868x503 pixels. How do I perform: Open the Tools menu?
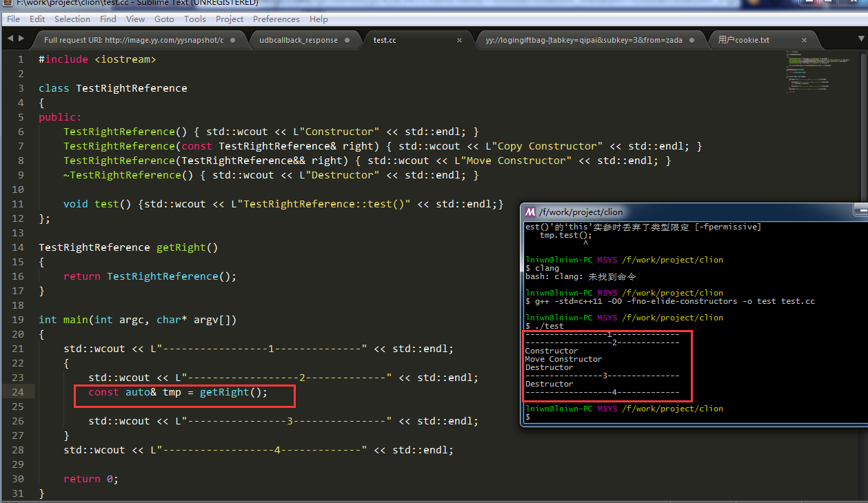tap(195, 19)
